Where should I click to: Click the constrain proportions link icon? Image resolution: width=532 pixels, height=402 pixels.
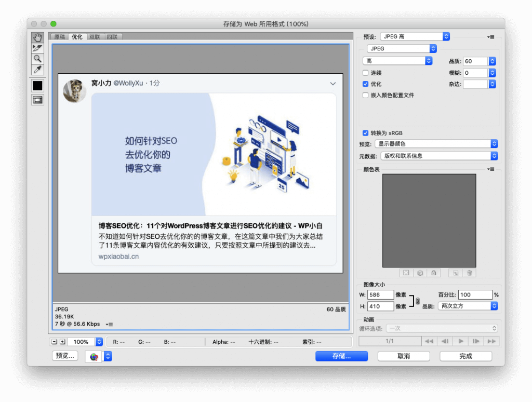(418, 301)
